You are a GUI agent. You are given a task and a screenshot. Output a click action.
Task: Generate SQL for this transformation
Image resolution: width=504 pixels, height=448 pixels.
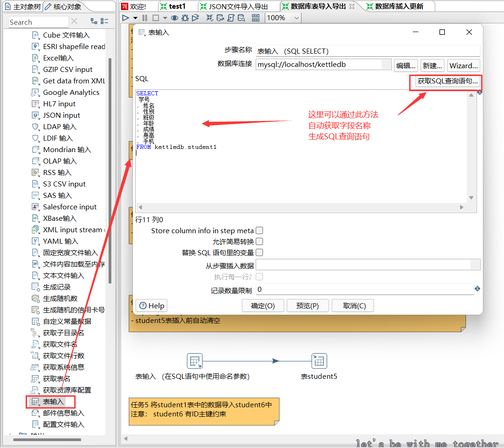(x=231, y=18)
